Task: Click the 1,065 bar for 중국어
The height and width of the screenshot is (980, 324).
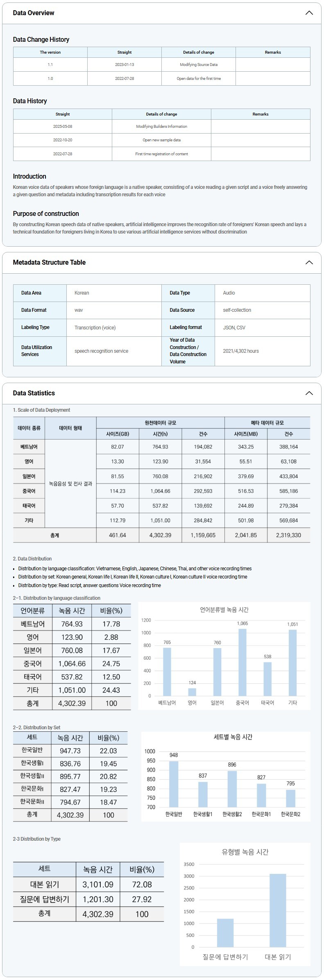Action: tap(242, 662)
